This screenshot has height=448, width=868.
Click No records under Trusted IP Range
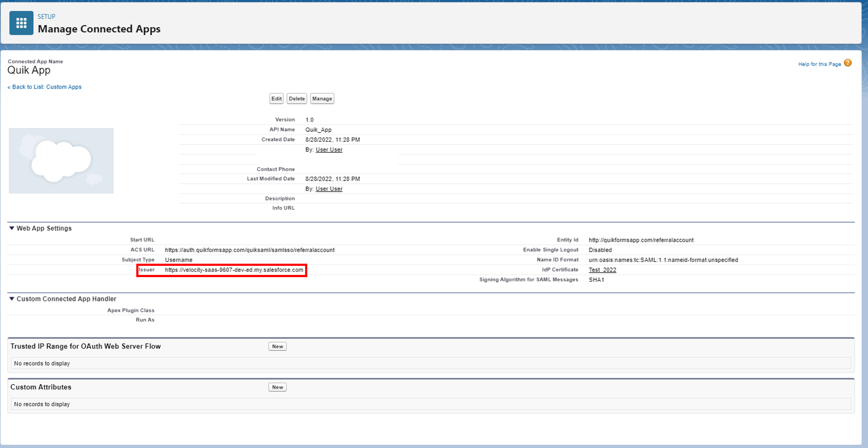pos(42,363)
